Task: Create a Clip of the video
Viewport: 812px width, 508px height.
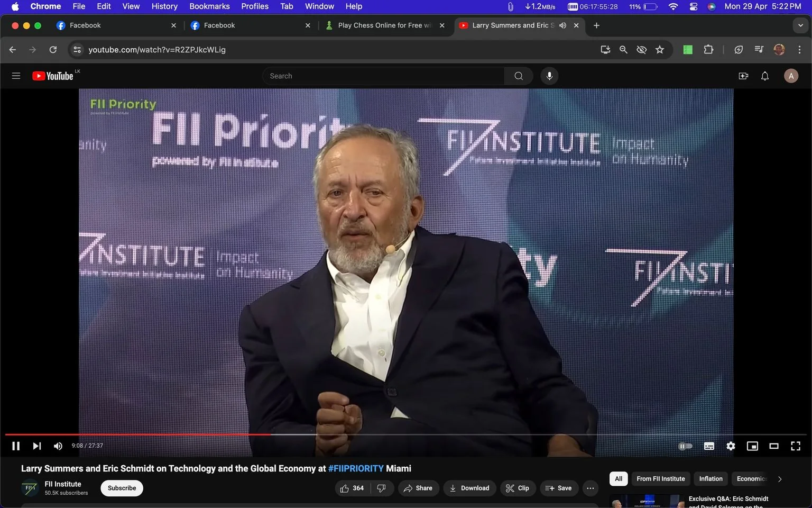Action: point(518,488)
